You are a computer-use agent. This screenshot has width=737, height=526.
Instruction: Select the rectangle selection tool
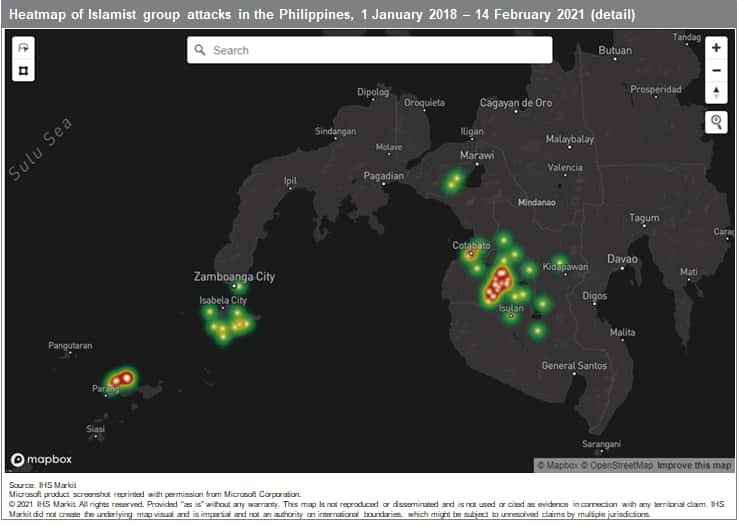point(23,71)
